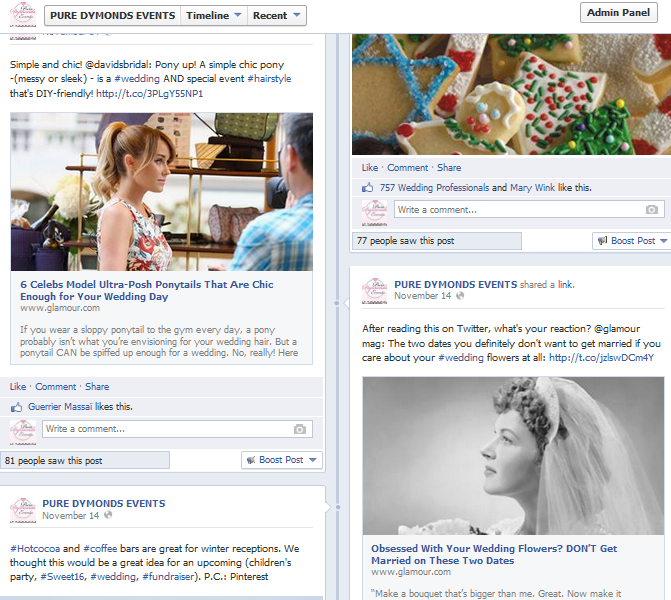
Task: Follow #wedding hashtag in hot cocoa post
Action: [x=113, y=577]
